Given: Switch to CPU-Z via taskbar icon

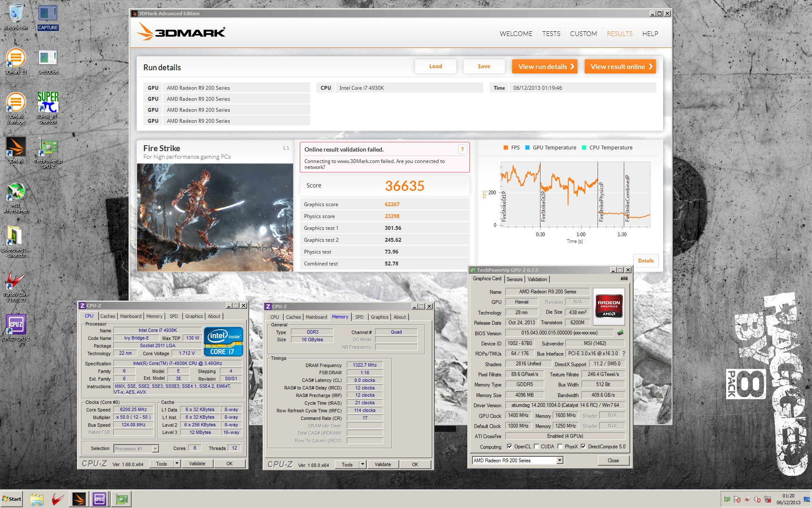Looking at the screenshot, I should point(99,499).
